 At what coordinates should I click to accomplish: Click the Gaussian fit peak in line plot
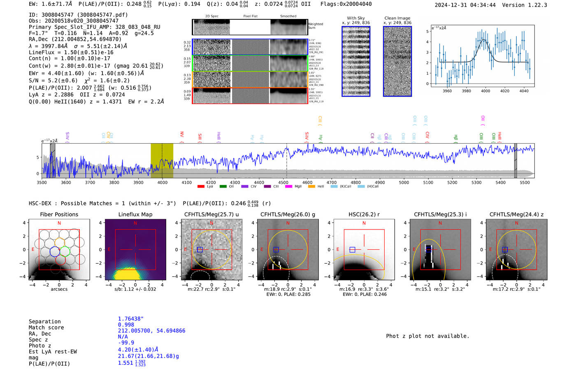coord(485,40)
